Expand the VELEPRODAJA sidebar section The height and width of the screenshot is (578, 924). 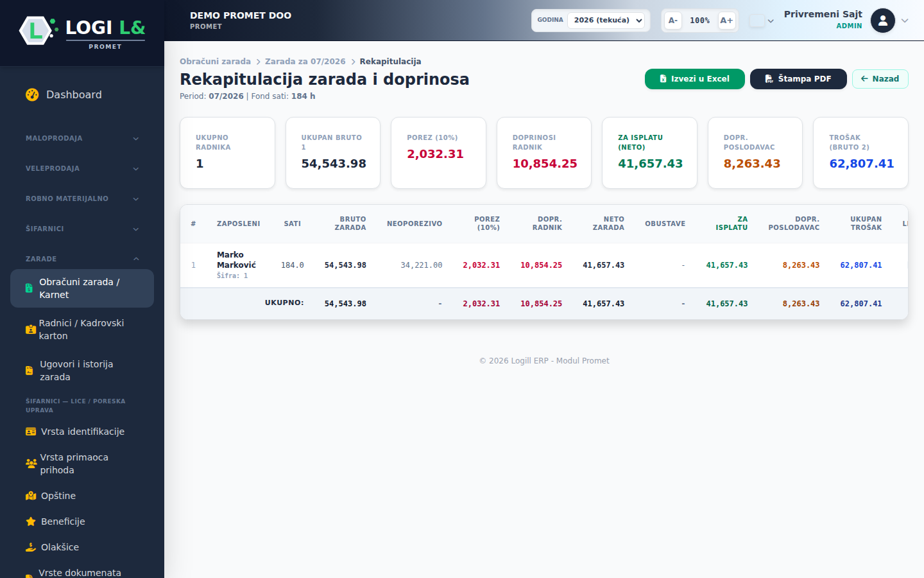click(x=82, y=168)
